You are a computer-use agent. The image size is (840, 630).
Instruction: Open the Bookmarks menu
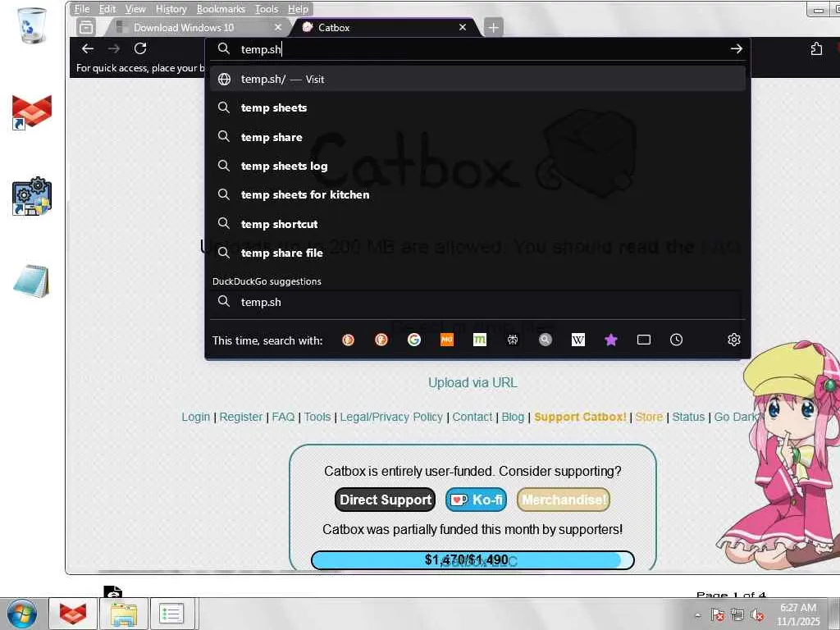(221, 9)
